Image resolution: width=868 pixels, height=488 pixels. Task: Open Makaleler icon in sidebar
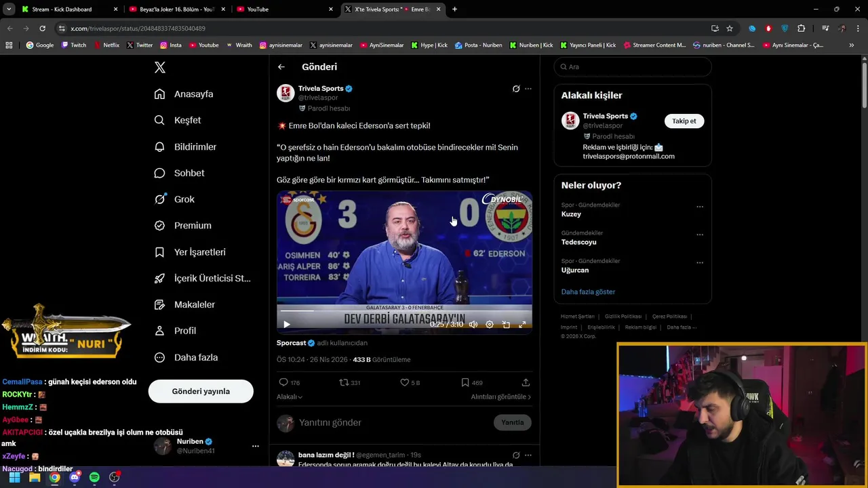point(159,305)
